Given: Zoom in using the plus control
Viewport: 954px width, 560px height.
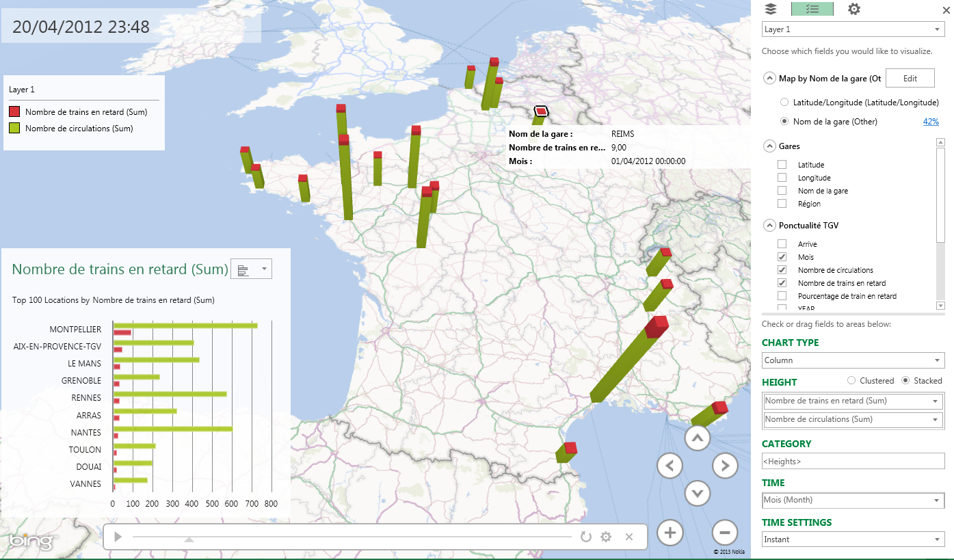Looking at the screenshot, I should pos(670,533).
